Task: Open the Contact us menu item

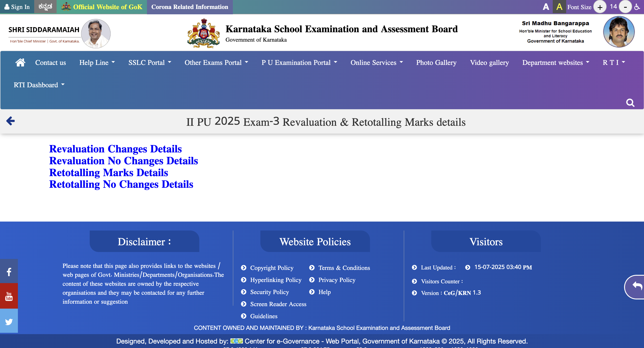Action: point(51,62)
